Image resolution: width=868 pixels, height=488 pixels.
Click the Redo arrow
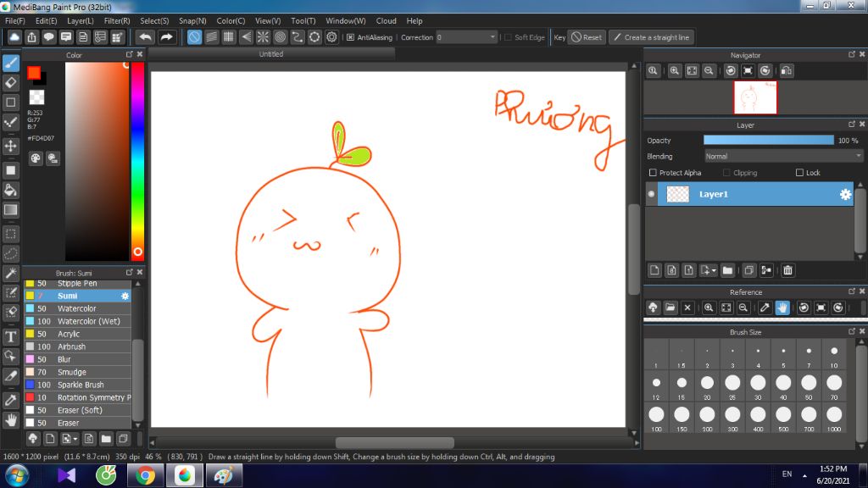pyautogui.click(x=166, y=37)
